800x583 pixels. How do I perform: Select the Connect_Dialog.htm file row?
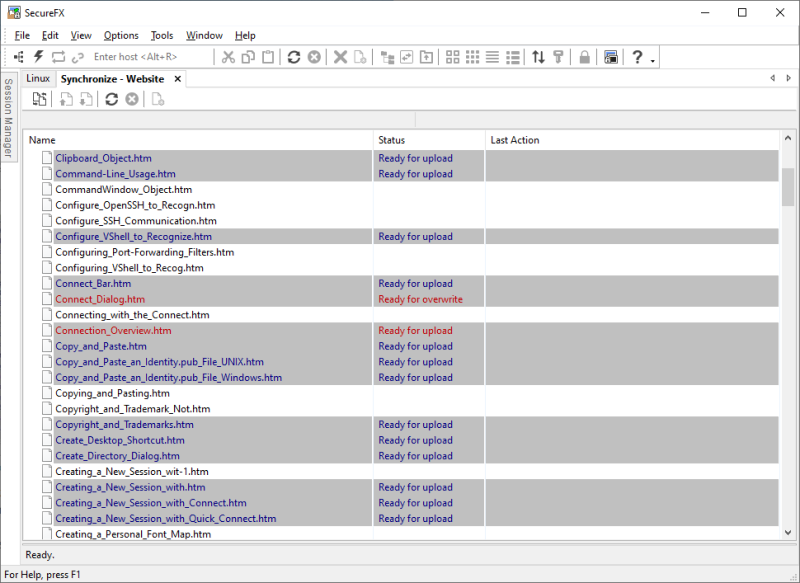[x=100, y=299]
